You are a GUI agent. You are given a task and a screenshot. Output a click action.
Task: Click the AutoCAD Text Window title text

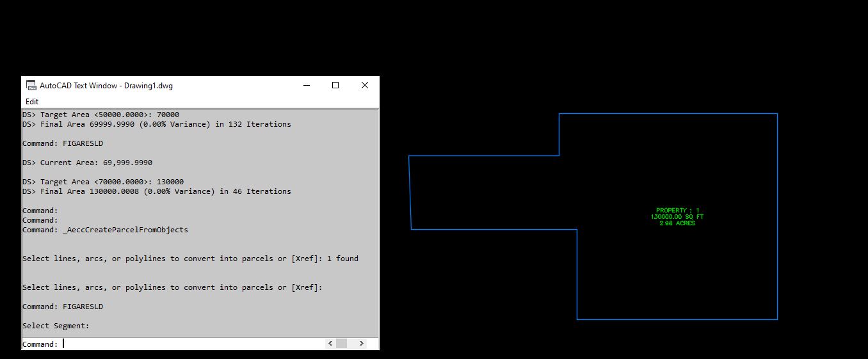[106, 85]
